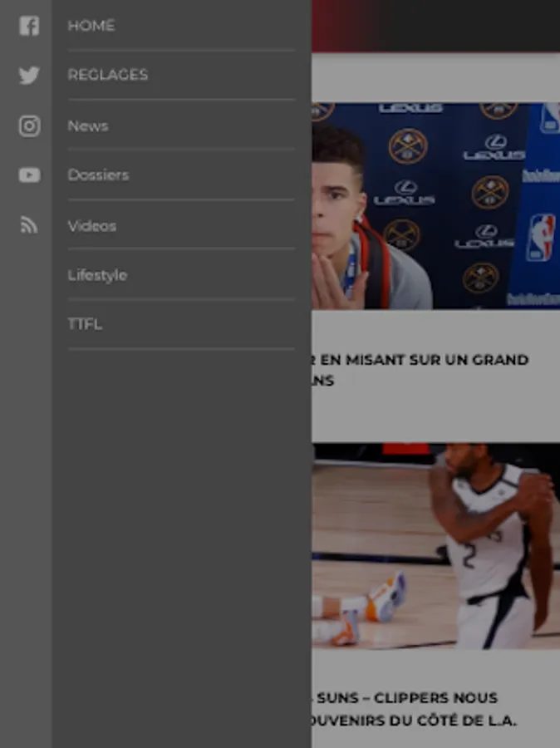
Task: Open the Clippers player article thumbnail
Action: pyautogui.click(x=436, y=546)
